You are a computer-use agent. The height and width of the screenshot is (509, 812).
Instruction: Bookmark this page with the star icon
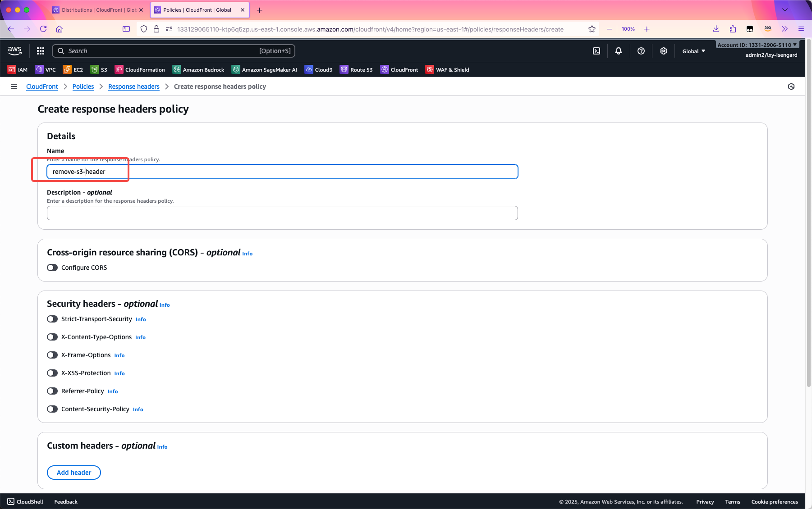[592, 29]
